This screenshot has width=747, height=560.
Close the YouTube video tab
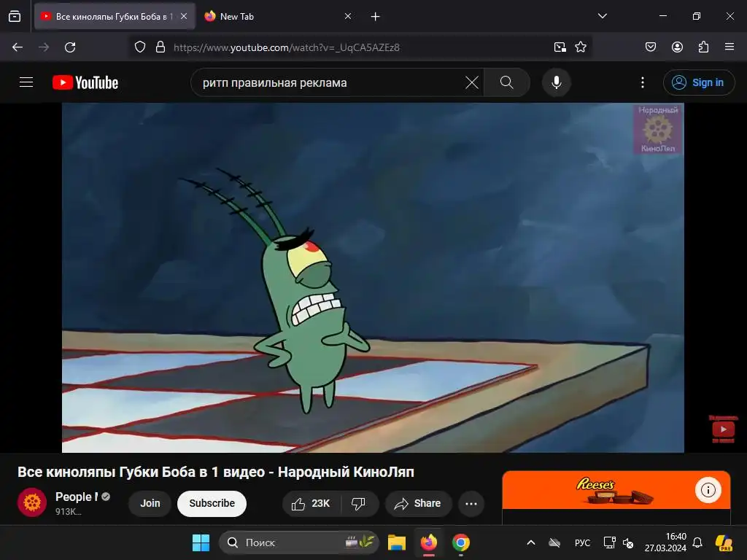[184, 17]
